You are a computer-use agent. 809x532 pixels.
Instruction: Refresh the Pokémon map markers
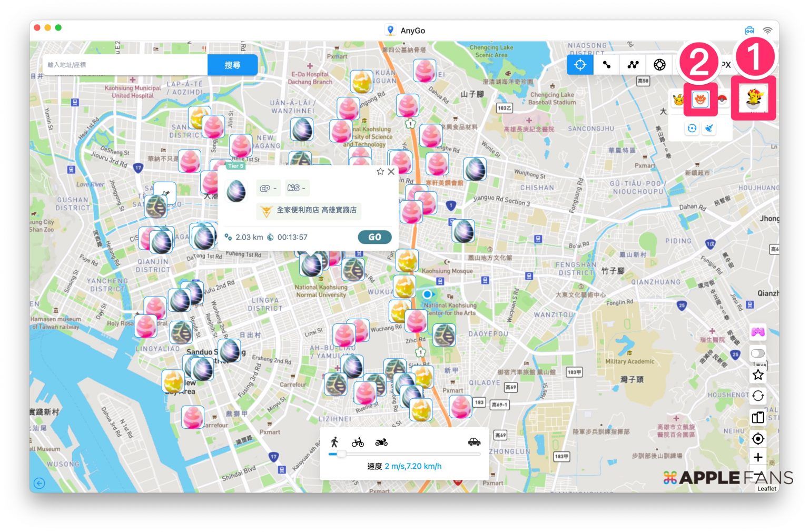click(692, 128)
